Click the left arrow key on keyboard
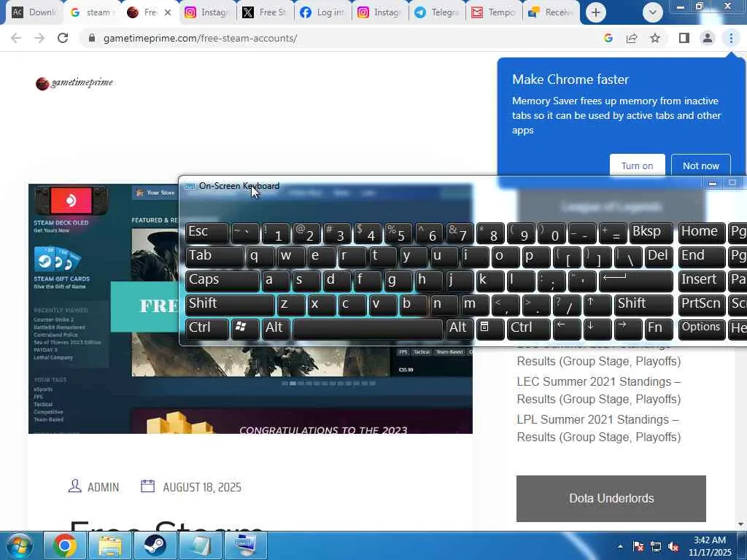 (x=567, y=329)
